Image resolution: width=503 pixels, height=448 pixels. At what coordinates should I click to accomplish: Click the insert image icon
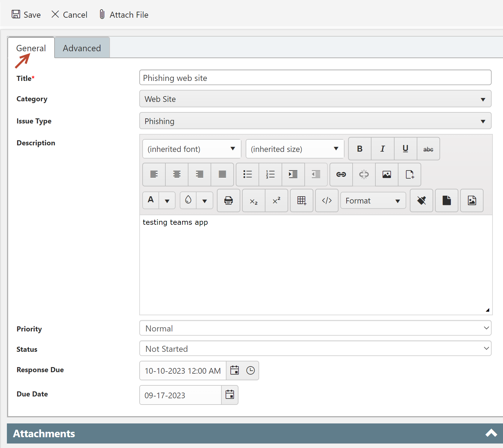click(386, 174)
